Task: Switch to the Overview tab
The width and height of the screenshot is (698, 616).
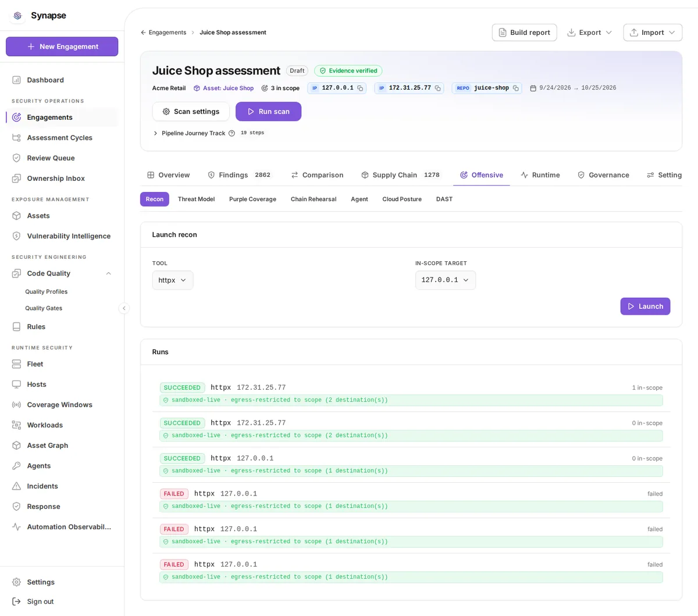Action: point(168,175)
